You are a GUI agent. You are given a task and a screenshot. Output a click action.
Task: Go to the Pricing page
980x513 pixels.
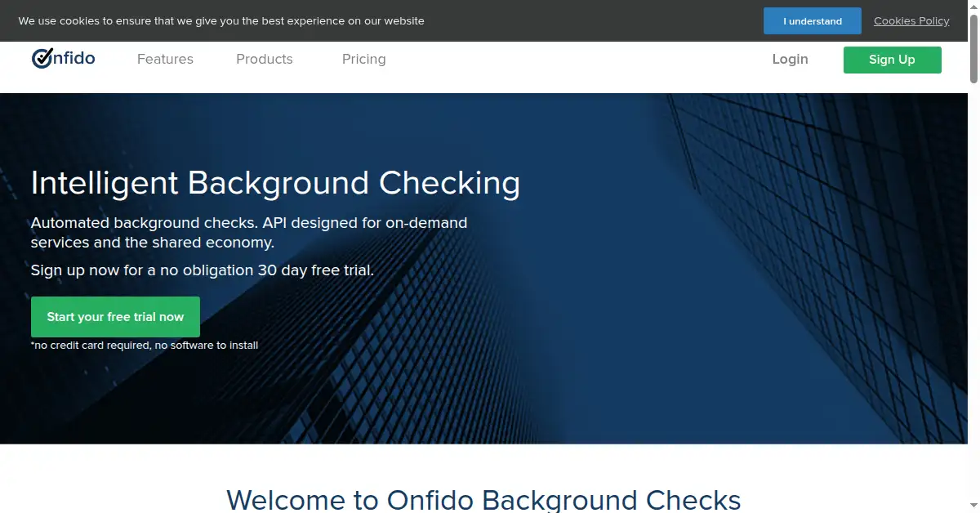363,59
